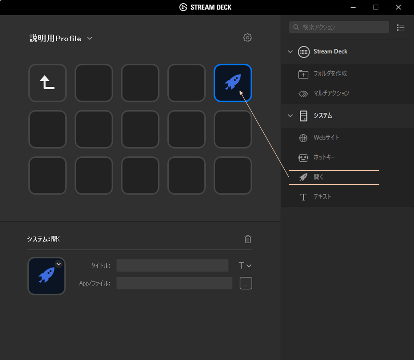Screen dimensions: 414x360
Task: Select the ホットキー keyboard icon
Action: (x=303, y=157)
